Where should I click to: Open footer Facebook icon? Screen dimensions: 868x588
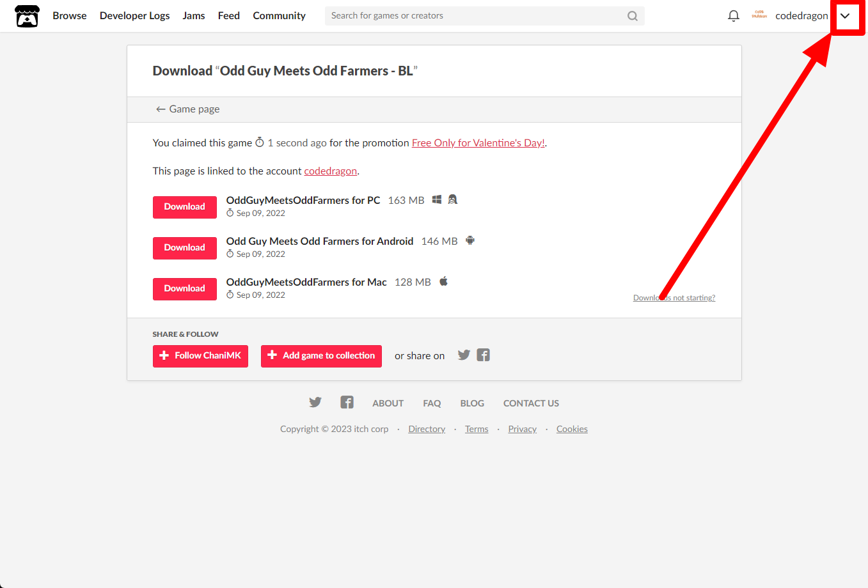pos(347,402)
